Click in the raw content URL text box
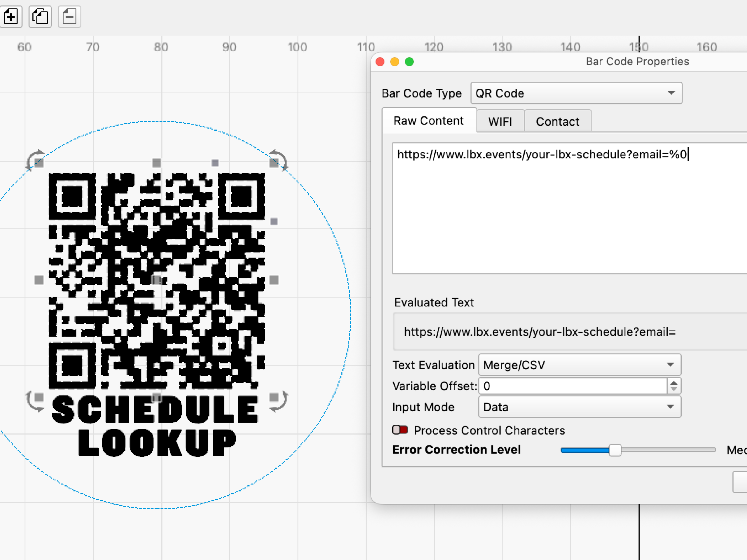747x560 pixels. [570, 208]
